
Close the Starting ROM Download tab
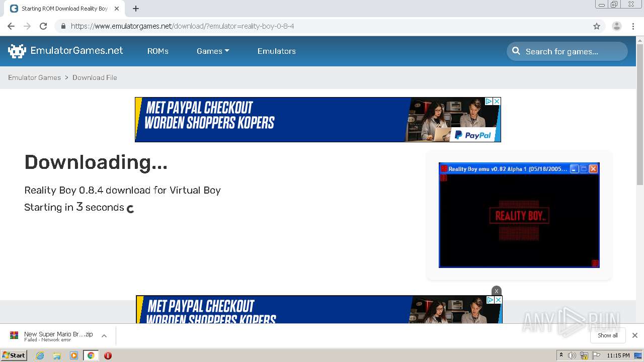coord(117,9)
